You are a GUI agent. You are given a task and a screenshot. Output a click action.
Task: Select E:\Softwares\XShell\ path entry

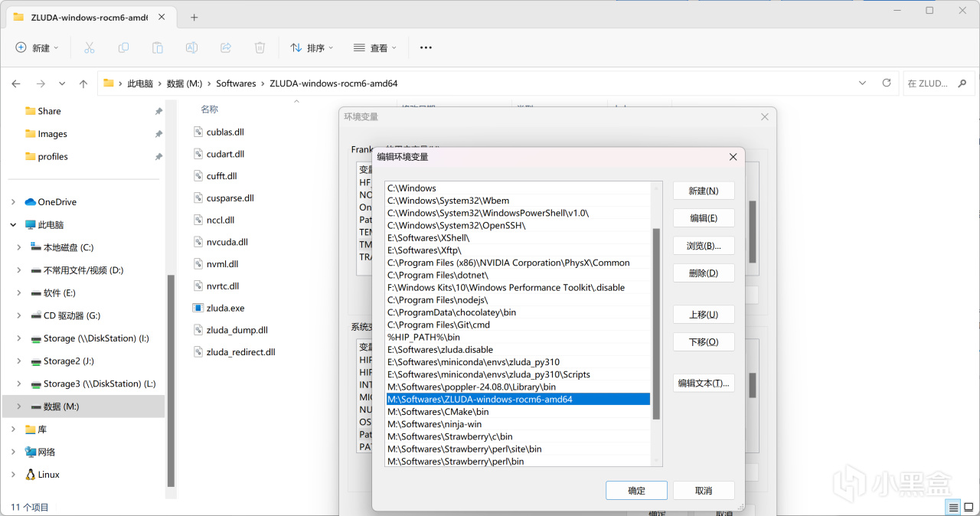coord(518,238)
